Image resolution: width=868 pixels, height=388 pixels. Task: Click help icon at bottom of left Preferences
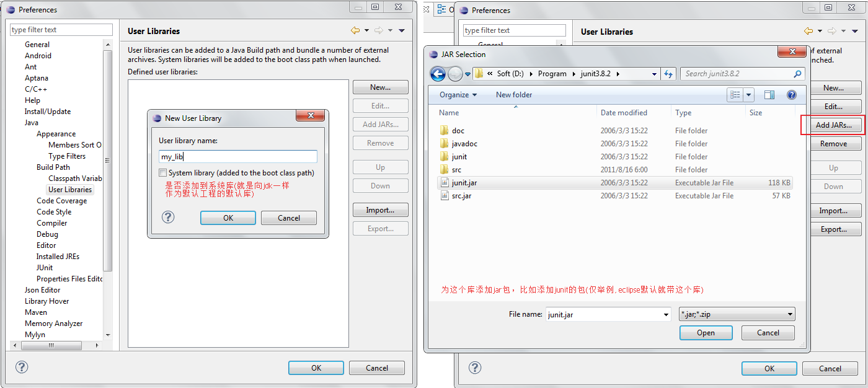(x=22, y=367)
